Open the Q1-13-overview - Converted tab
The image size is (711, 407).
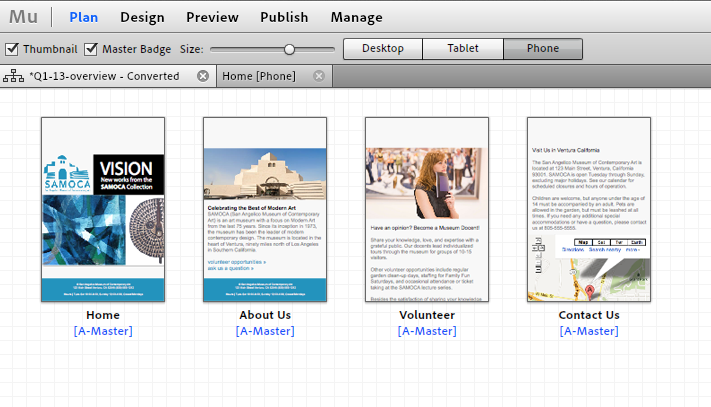108,76
